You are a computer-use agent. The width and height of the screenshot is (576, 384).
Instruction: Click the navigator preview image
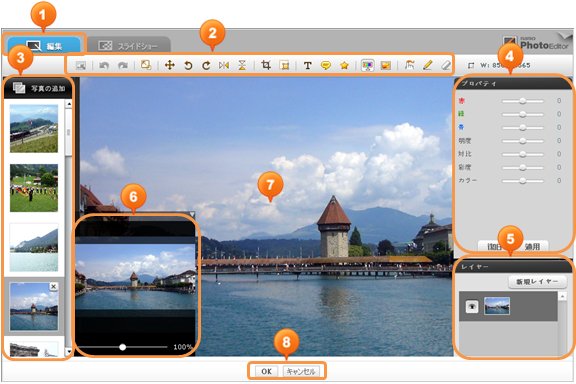tap(135, 277)
